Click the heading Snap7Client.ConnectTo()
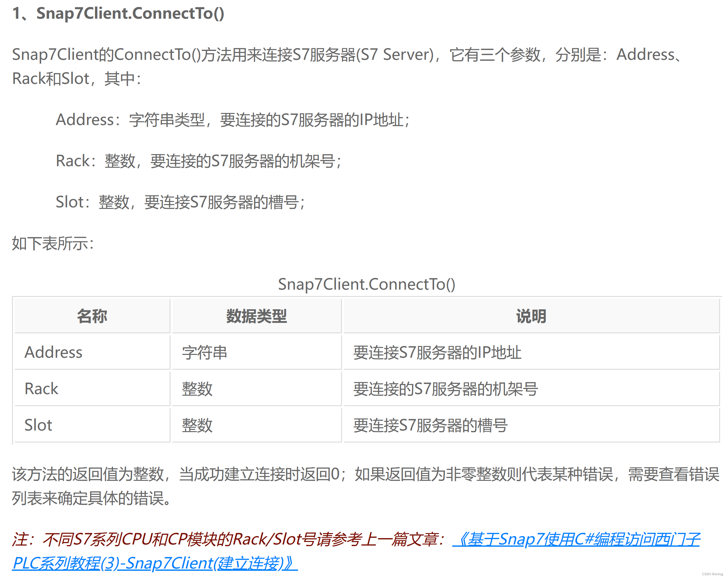 coord(130,14)
